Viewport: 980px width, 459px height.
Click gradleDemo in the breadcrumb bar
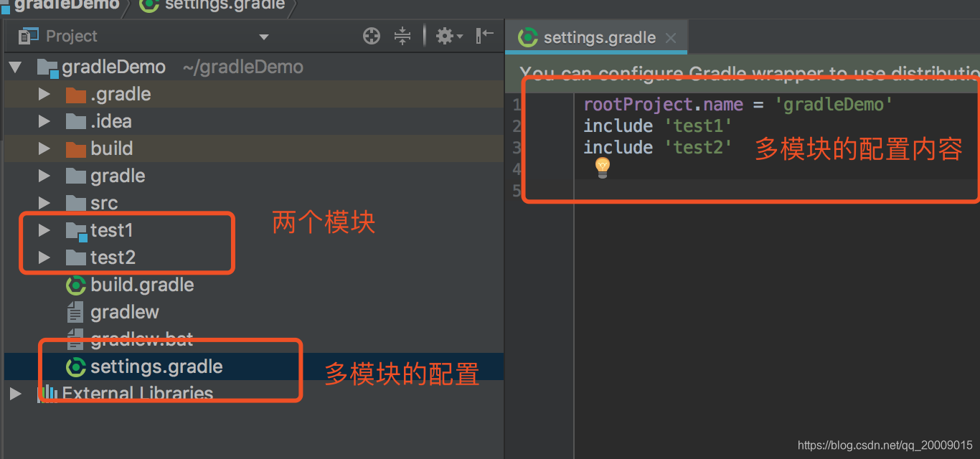67,4
